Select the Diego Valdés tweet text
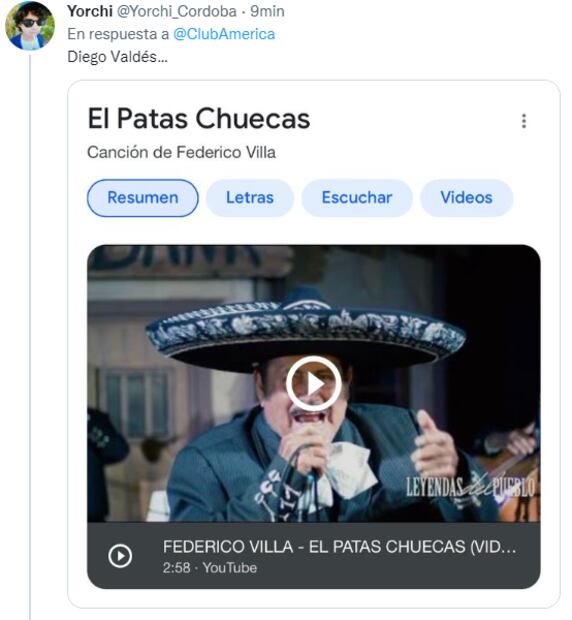 [117, 57]
